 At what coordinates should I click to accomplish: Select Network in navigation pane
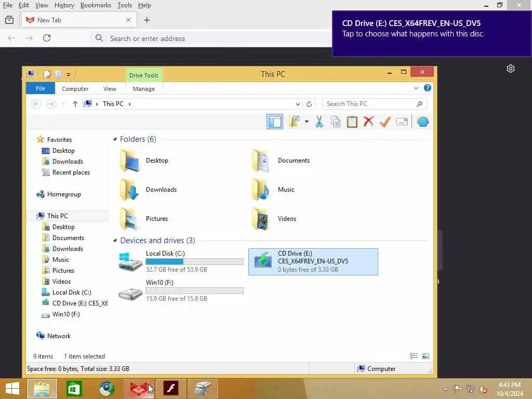(x=54, y=336)
